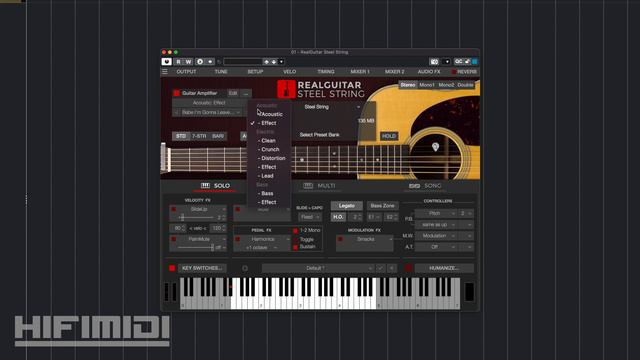Select Stereo output mode
This screenshot has width=640, height=360.
coord(408,85)
